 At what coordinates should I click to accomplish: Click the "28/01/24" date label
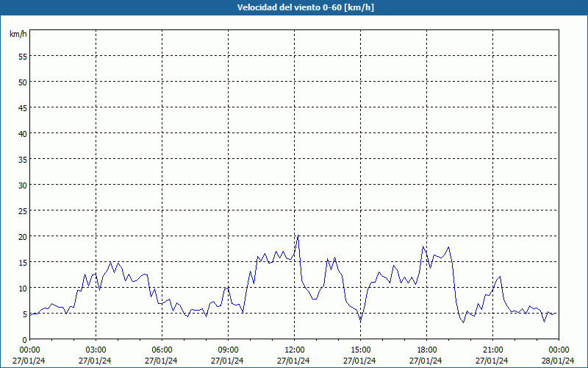coord(558,361)
